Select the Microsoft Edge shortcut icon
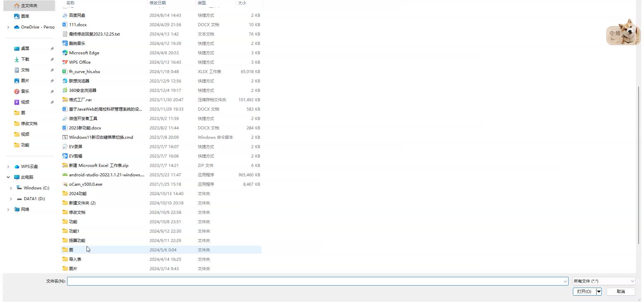Viewport: 644px width, 303px height. click(x=65, y=53)
